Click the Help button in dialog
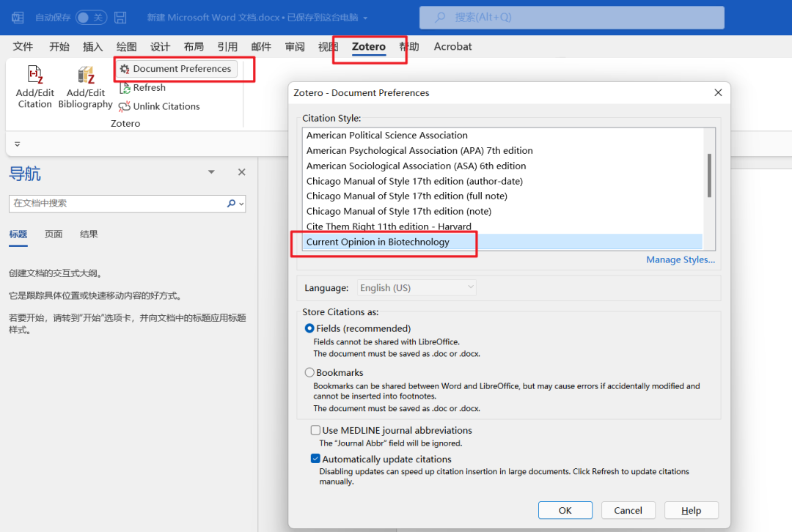This screenshot has height=532, width=792. [x=691, y=510]
